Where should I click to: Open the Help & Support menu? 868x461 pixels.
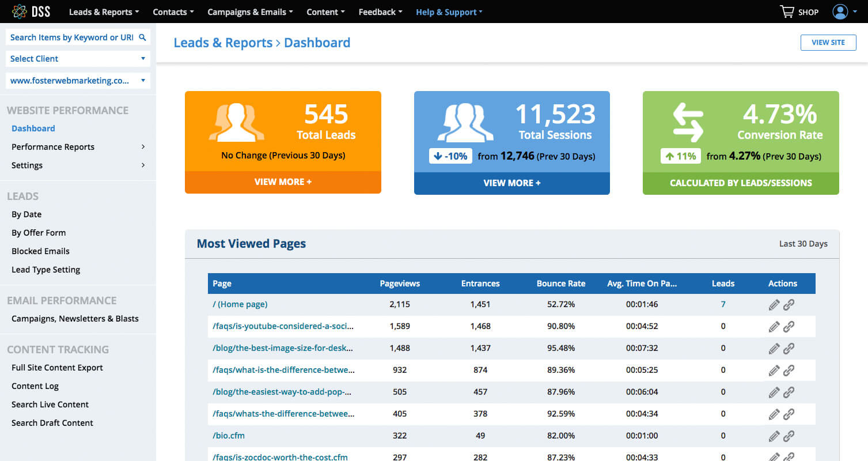[449, 12]
